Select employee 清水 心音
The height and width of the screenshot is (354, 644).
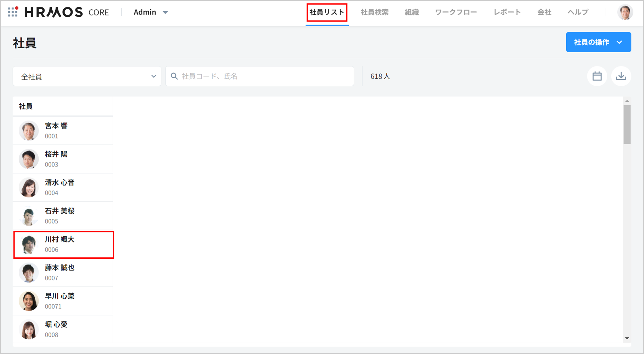coord(63,187)
